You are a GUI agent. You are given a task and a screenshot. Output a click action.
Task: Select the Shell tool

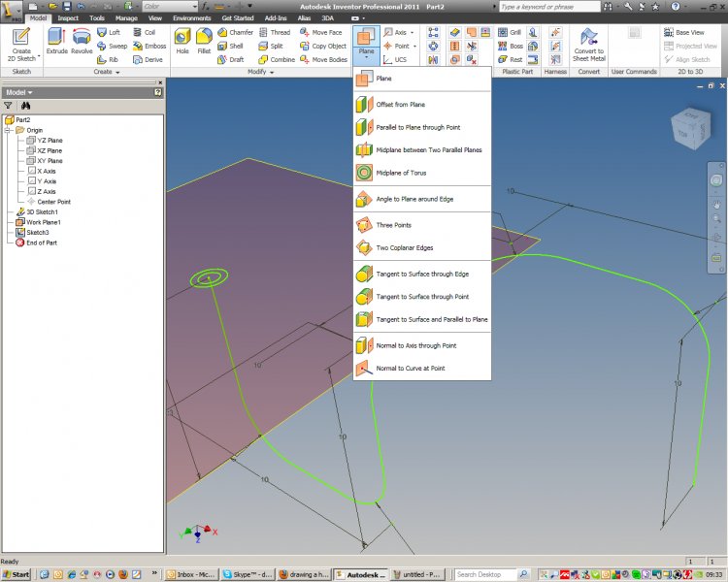(230, 46)
